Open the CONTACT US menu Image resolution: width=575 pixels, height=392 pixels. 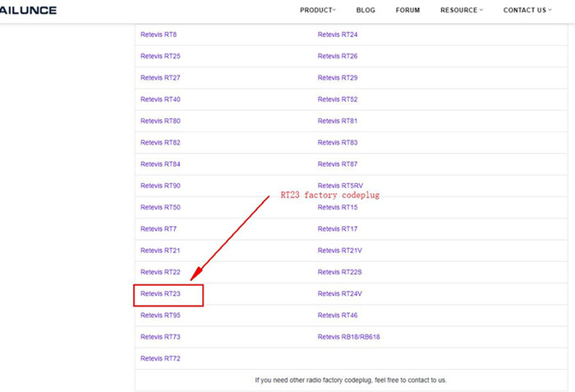click(527, 11)
